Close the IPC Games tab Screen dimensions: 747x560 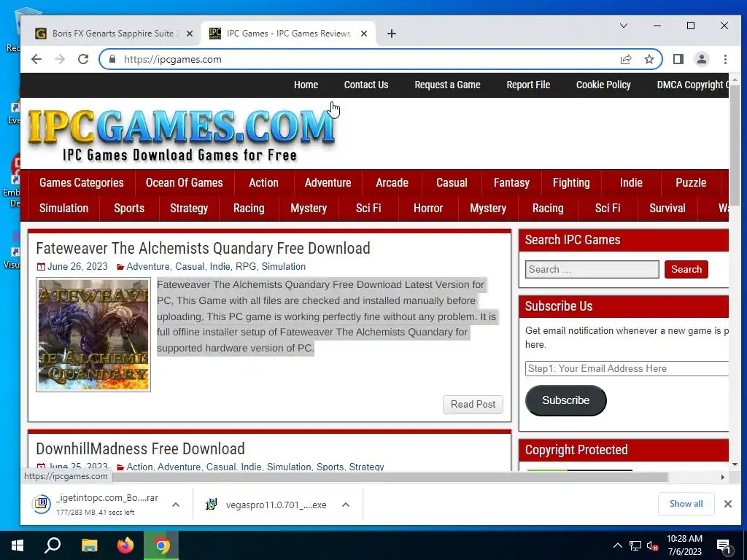point(364,34)
